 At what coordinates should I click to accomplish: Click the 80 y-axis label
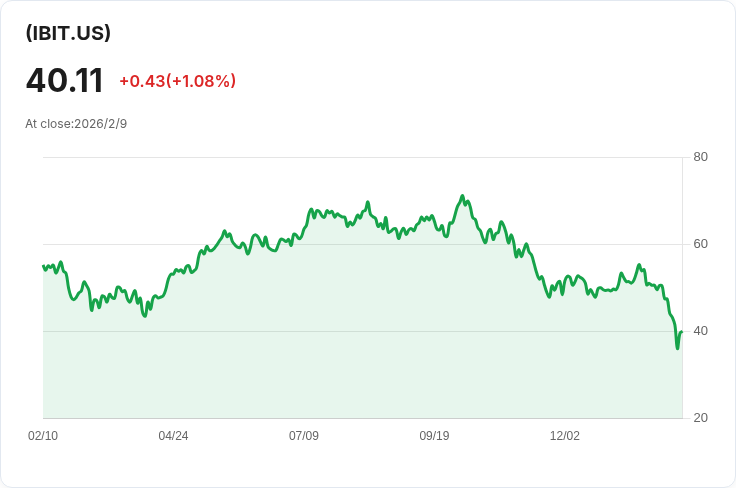pos(700,157)
